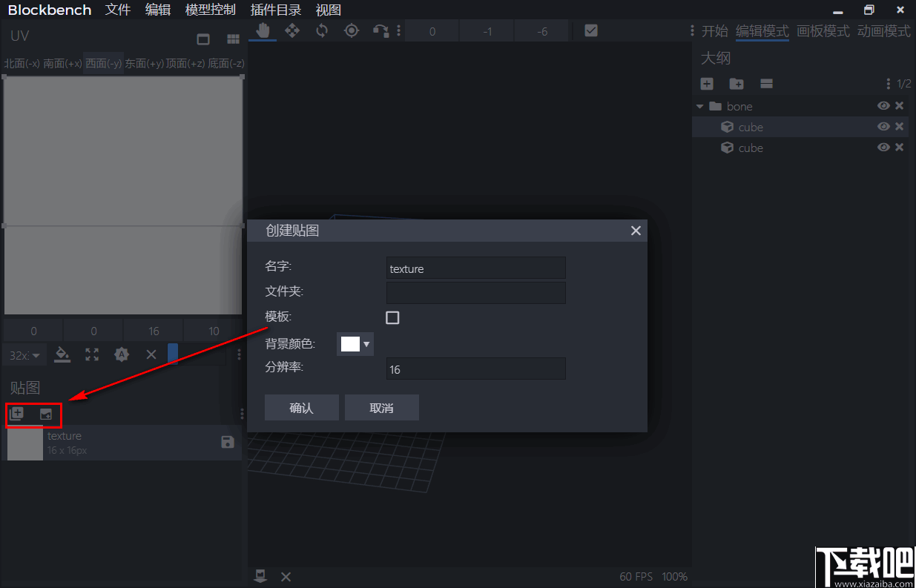Check the 模板 checkbox in the dialog
Screen dimensions: 916x588
[392, 317]
